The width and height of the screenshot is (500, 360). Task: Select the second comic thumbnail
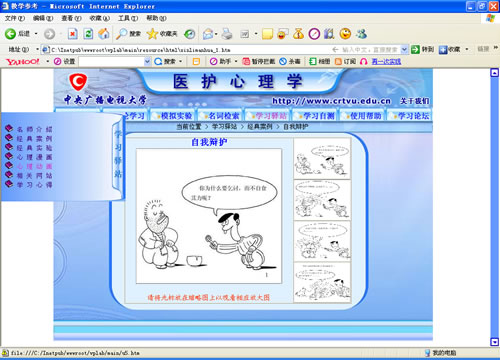[x=322, y=200]
